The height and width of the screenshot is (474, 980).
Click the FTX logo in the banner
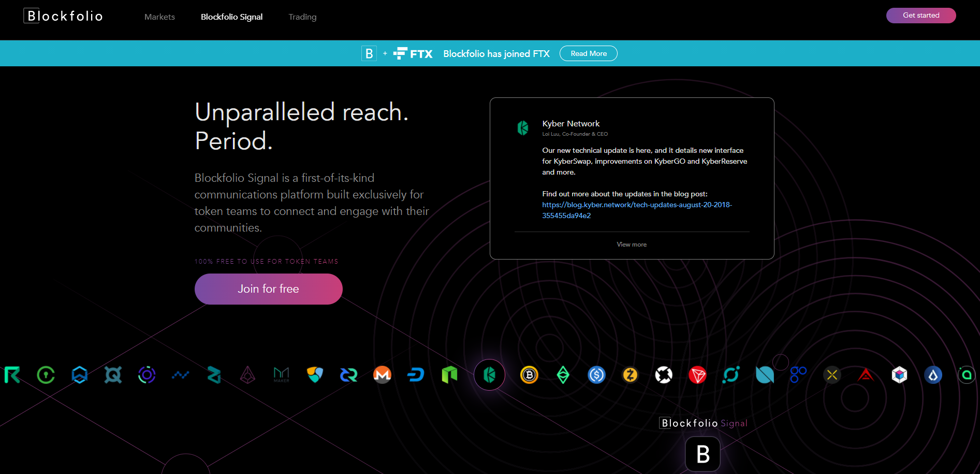[413, 53]
